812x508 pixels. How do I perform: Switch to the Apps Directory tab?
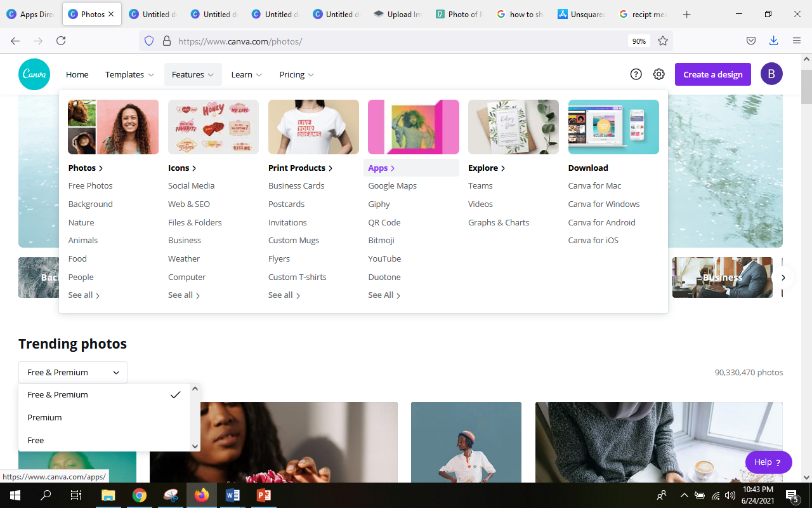pyautogui.click(x=30, y=14)
